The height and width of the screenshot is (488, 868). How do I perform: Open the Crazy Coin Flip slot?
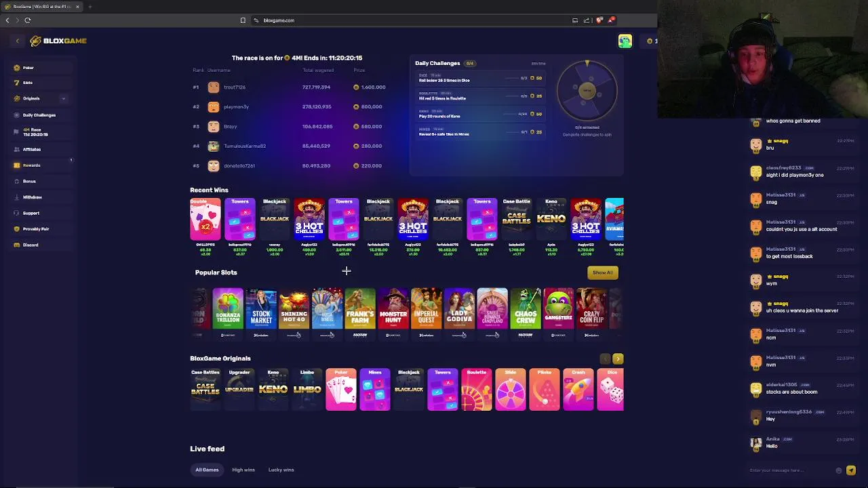click(x=591, y=313)
